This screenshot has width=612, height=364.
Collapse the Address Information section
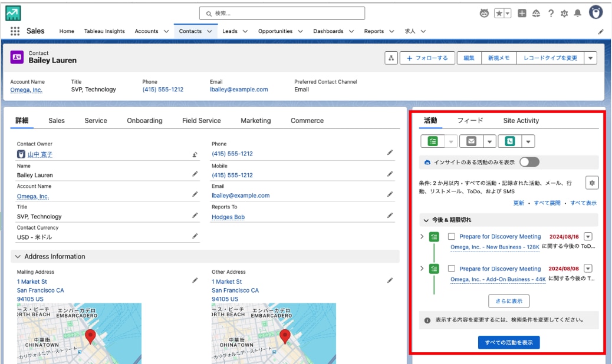tap(18, 257)
